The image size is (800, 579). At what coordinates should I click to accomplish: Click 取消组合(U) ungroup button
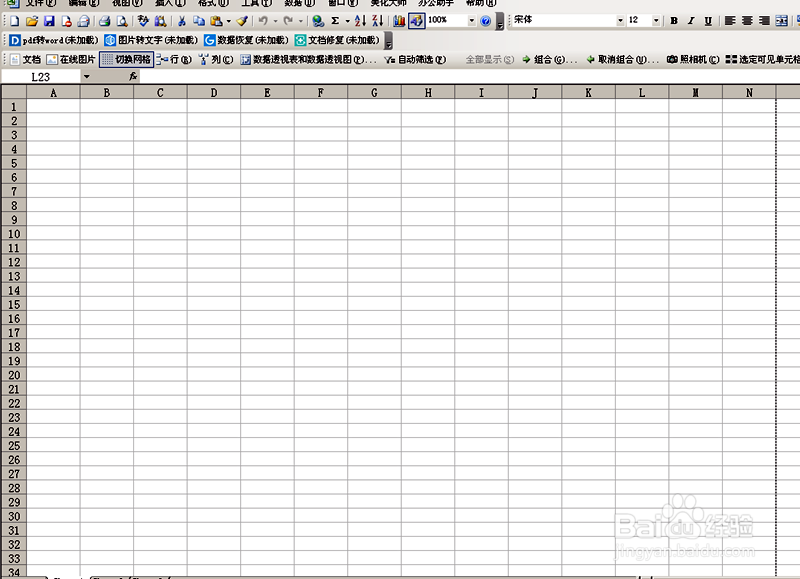(623, 60)
